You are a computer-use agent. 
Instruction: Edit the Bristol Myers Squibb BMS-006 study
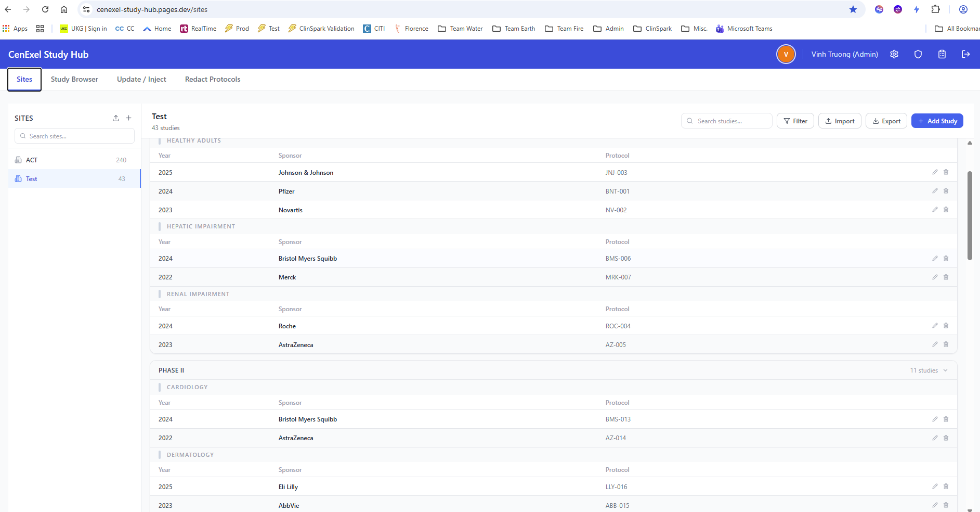coord(935,259)
